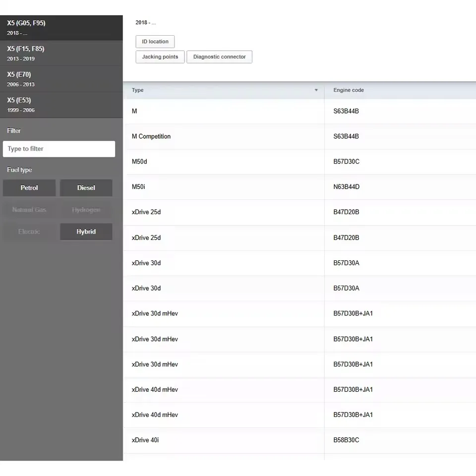Select the M type row
Image resolution: width=476 pixels, height=476 pixels.
pyautogui.click(x=299, y=111)
